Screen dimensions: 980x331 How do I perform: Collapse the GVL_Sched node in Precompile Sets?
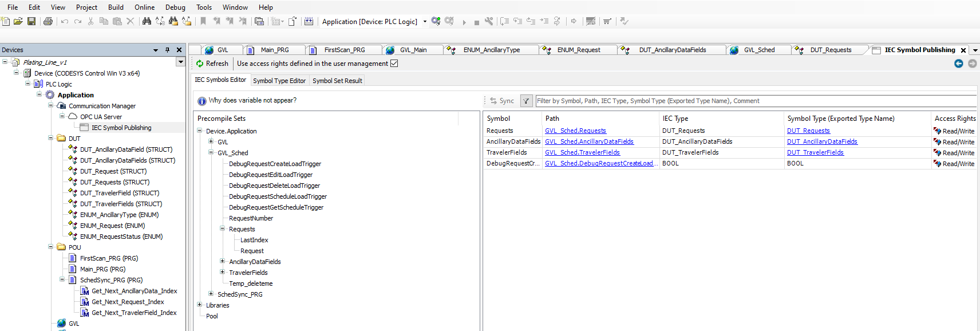pyautogui.click(x=211, y=153)
